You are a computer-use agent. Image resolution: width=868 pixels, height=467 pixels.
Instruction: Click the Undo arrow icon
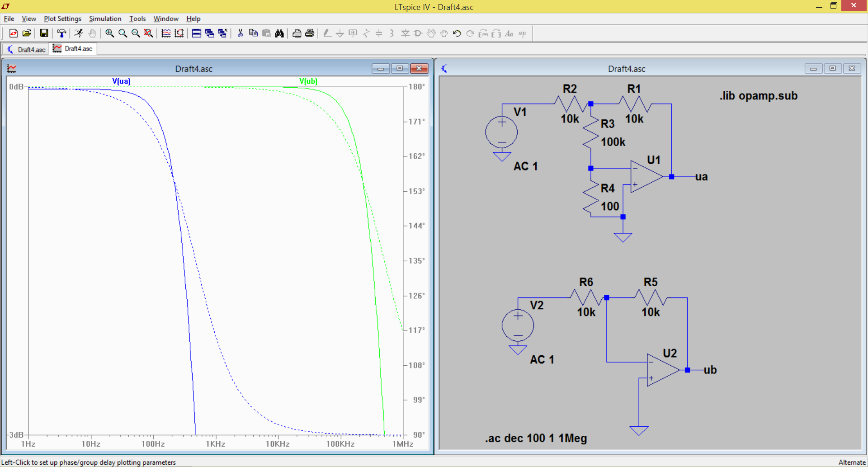pyautogui.click(x=457, y=33)
